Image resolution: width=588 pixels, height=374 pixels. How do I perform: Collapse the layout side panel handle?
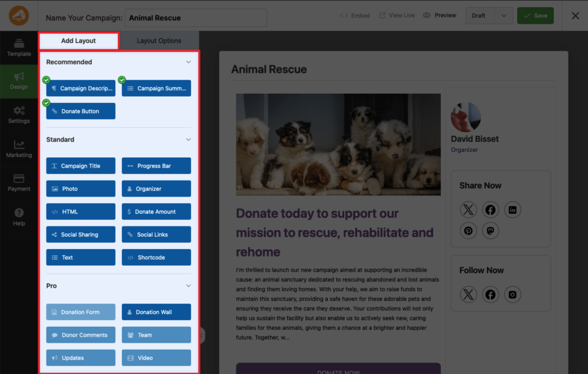pos(202,335)
